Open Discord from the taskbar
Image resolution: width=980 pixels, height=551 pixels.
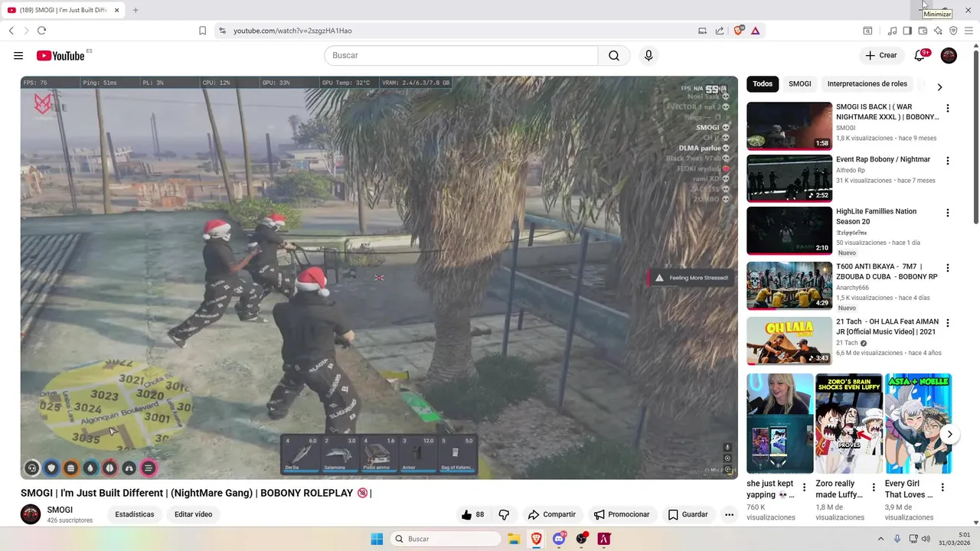pos(560,539)
